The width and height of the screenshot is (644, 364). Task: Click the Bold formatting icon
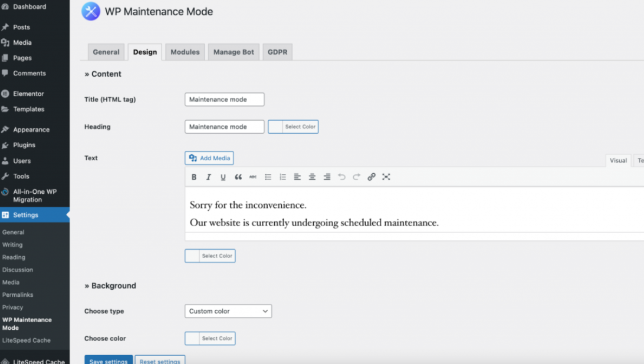tap(194, 177)
